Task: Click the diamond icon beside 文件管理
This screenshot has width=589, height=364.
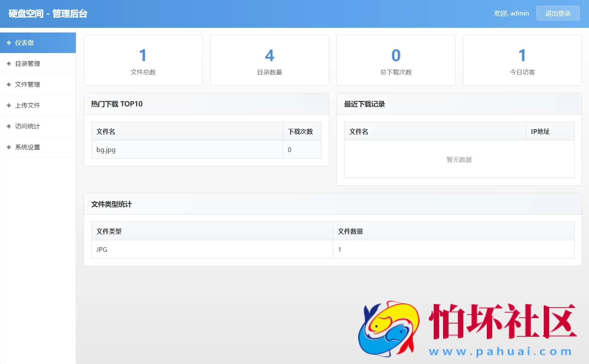Action: coord(9,84)
